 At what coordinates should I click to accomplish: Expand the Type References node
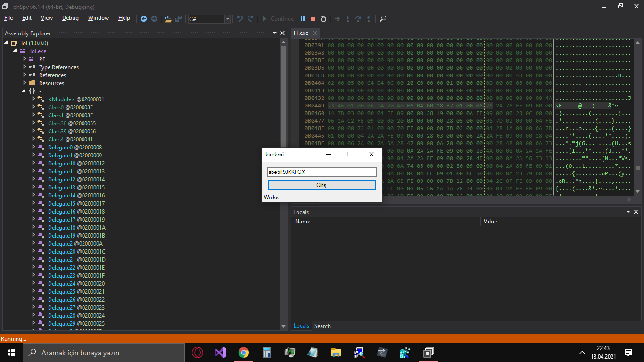pos(25,67)
